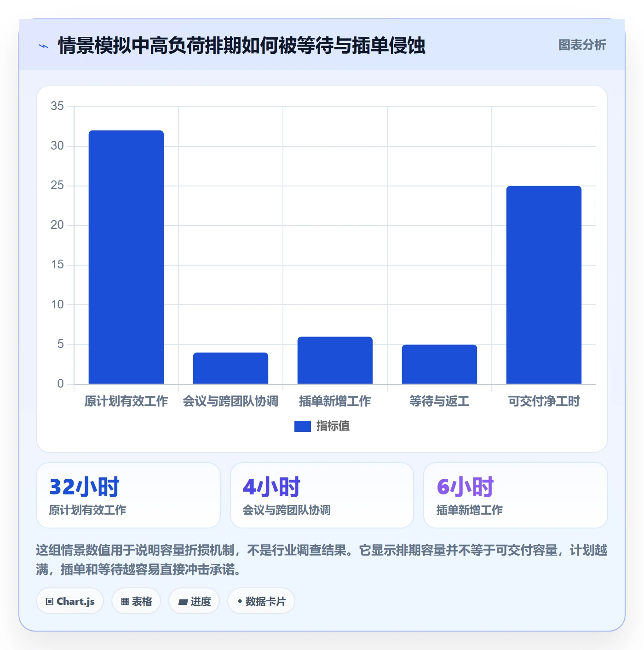The image size is (644, 650).
Task: Select the Chart.js tag
Action: coord(70,601)
